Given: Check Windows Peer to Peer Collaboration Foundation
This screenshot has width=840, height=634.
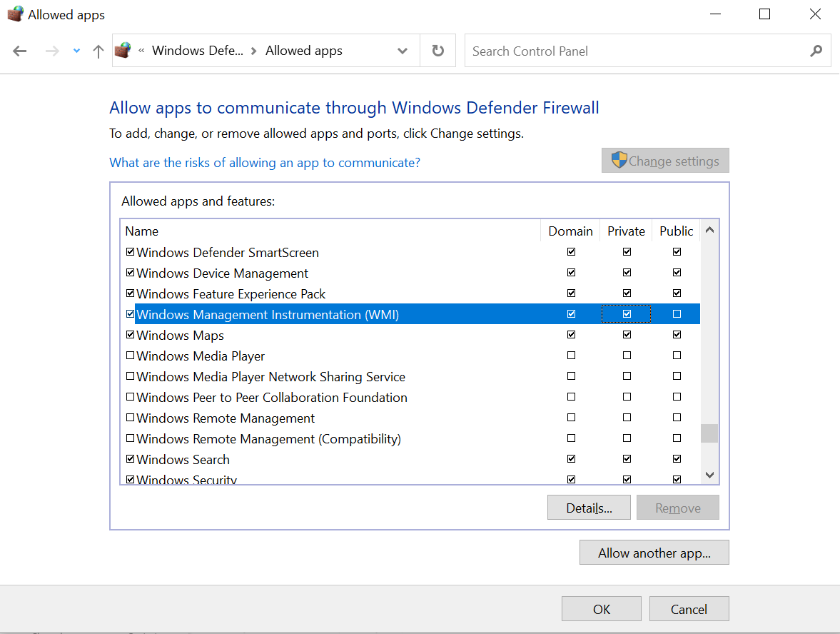Looking at the screenshot, I should (130, 396).
